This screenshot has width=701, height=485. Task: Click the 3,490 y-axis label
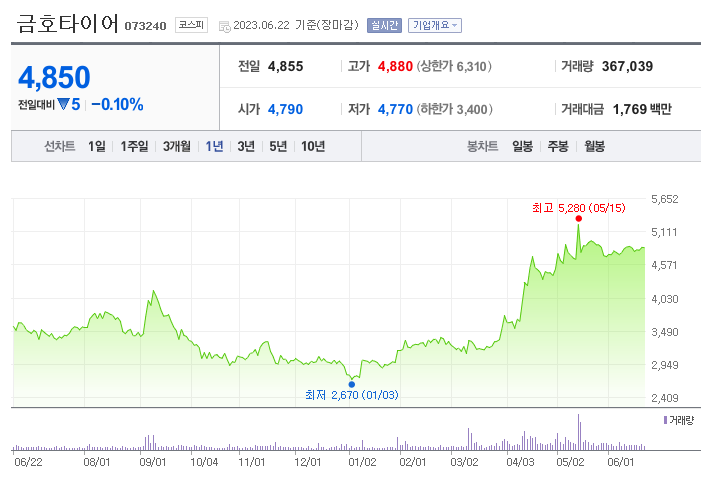[x=664, y=332]
